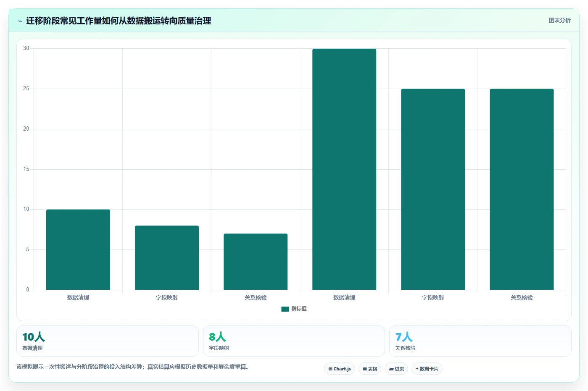Click the y-axis value 15
The width and height of the screenshot is (588, 391).
coord(26,169)
